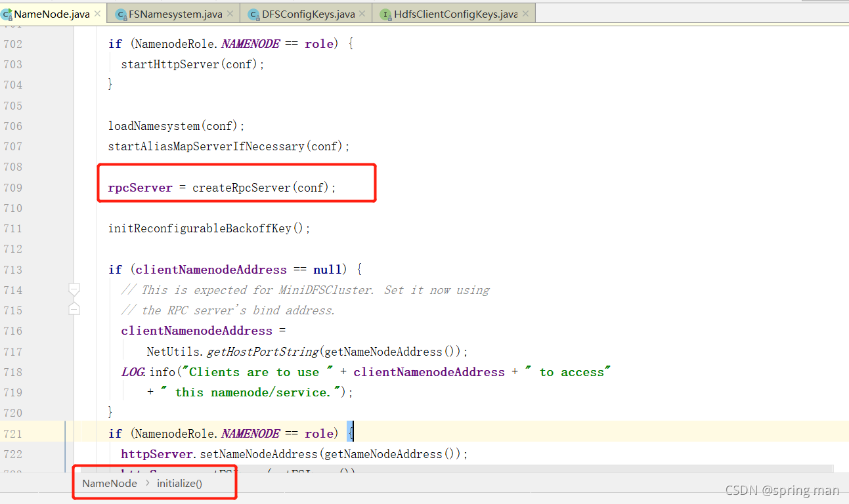Viewport: 849px width, 504px height.
Task: Click line number 706 in the gutter
Action: (13, 126)
